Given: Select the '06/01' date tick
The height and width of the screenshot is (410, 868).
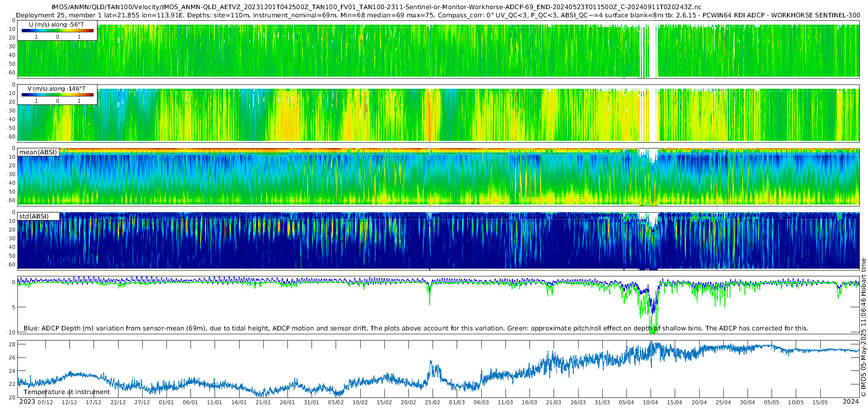Looking at the screenshot, I should coord(190,403).
